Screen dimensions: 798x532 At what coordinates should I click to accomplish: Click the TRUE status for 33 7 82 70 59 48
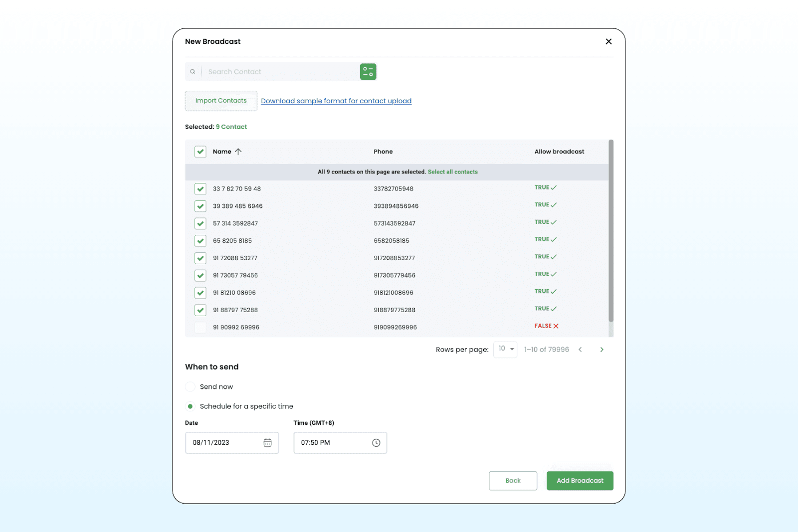(x=546, y=187)
